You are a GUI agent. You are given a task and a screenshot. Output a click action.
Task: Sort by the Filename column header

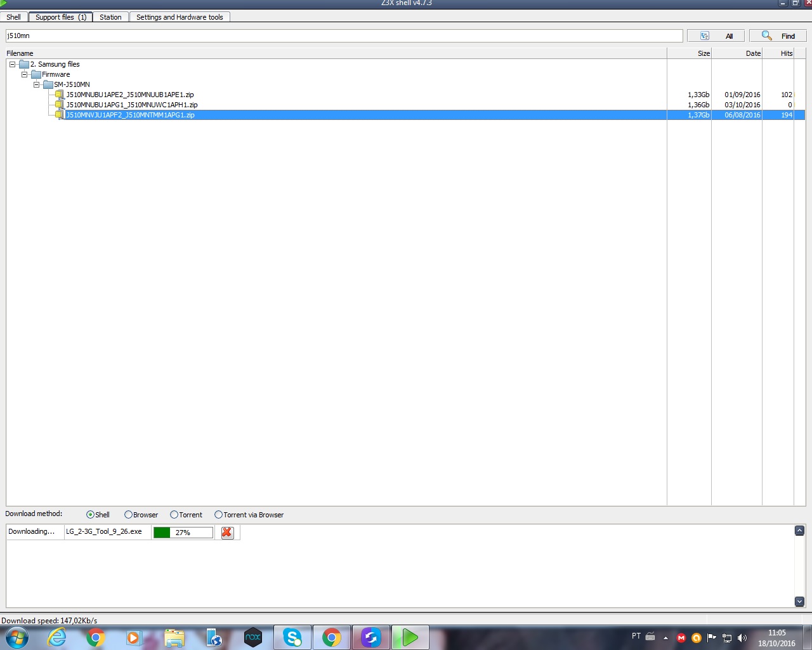tap(336, 53)
